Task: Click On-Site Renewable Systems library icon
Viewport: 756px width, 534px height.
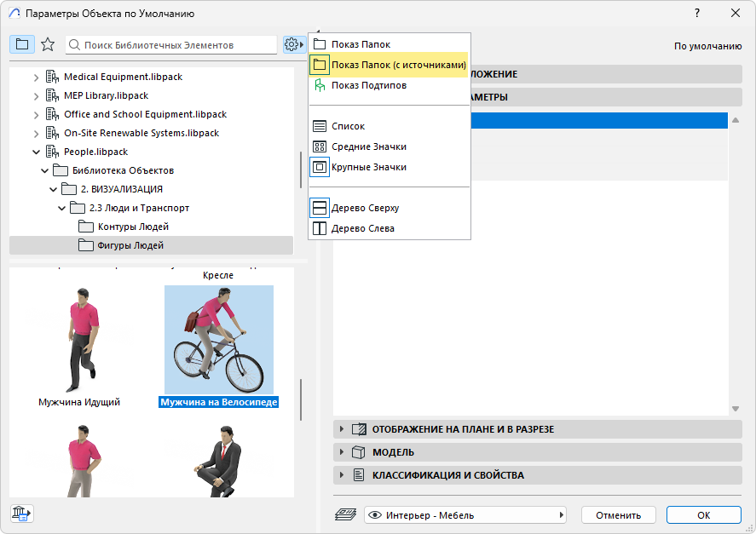Action: 52,133
